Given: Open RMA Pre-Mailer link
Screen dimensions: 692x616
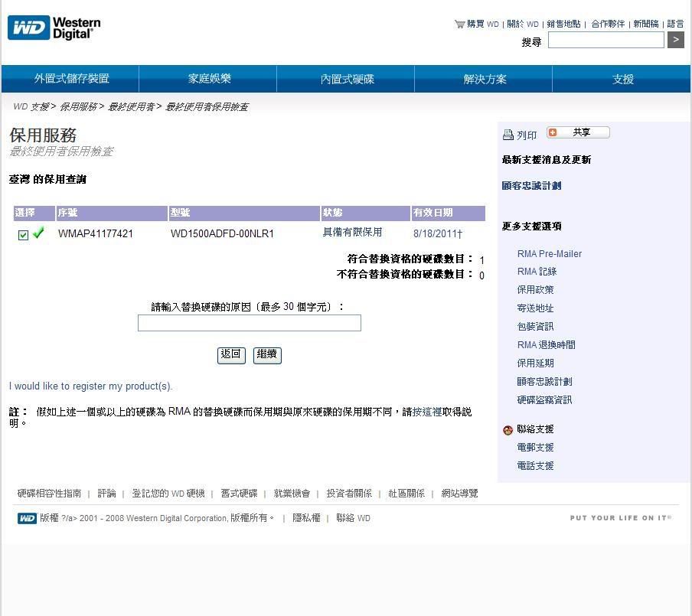Looking at the screenshot, I should (550, 254).
